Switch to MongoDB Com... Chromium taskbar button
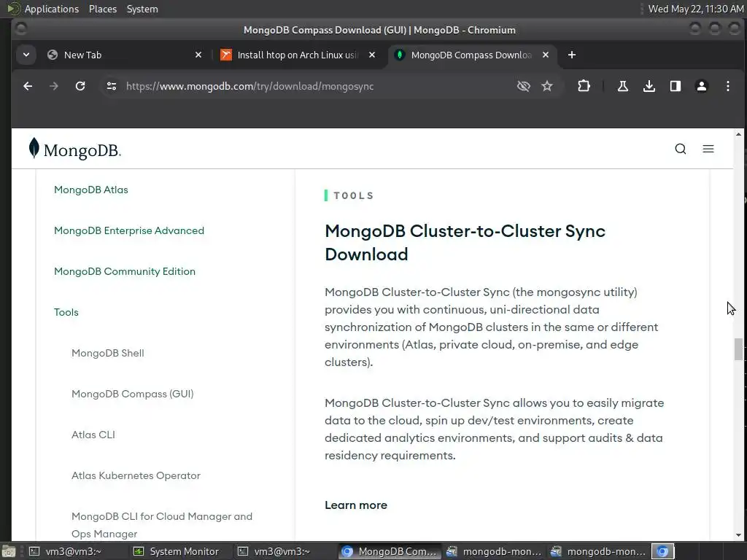The image size is (747, 560). [x=390, y=551]
